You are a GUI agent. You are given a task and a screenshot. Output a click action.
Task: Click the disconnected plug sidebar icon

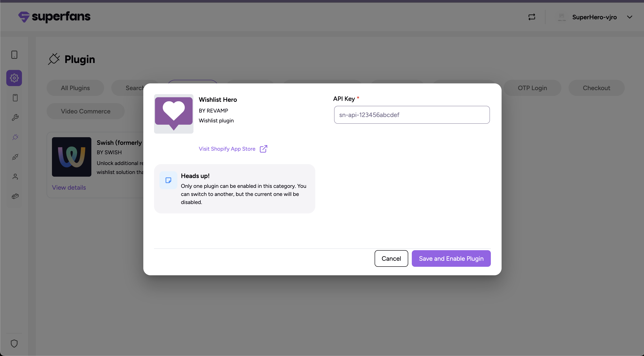[15, 157]
